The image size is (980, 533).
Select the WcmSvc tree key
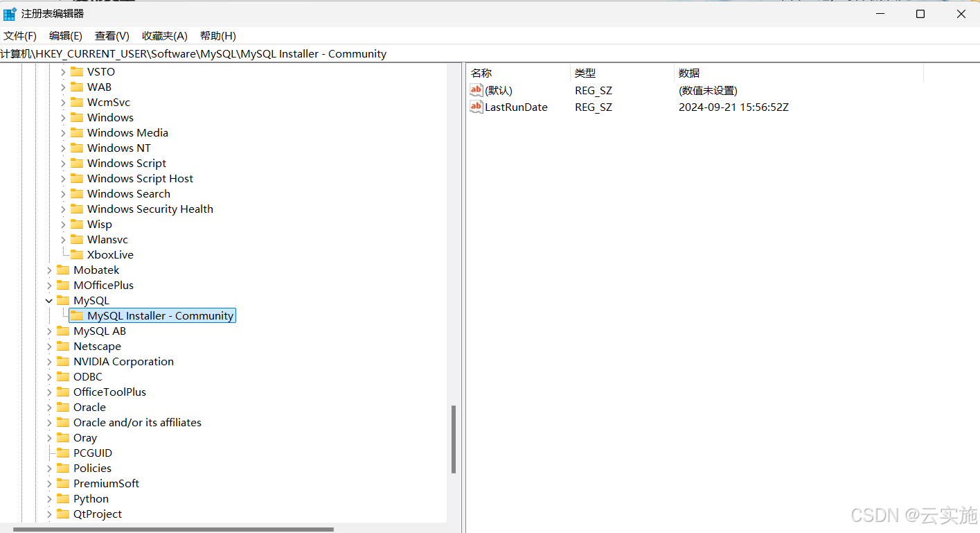tap(109, 103)
